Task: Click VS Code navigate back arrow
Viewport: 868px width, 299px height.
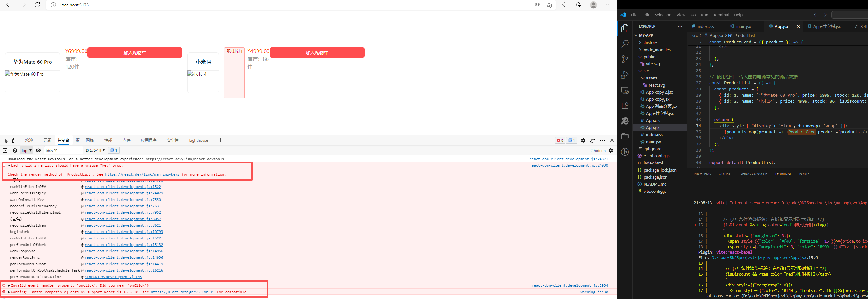Action: (816, 15)
